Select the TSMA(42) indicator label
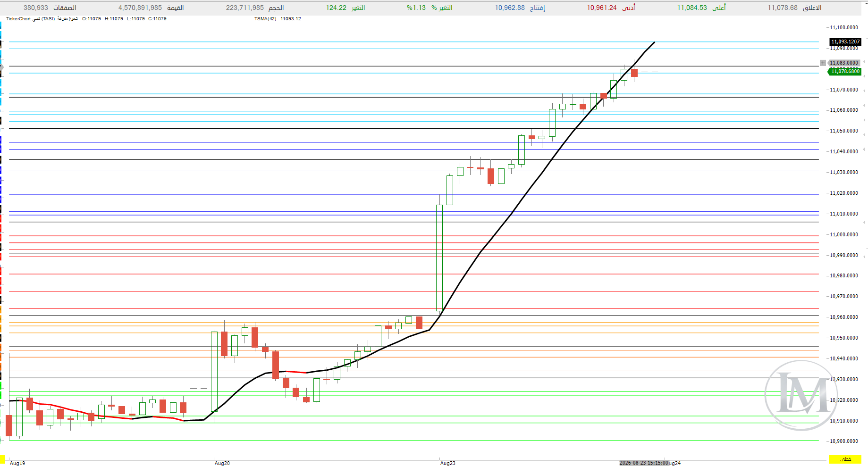The image size is (868, 466). [265, 19]
